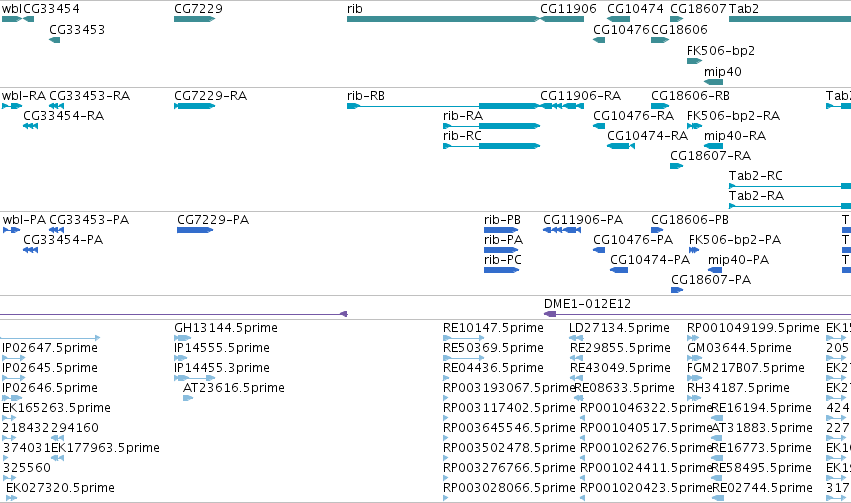Click the CG7229 gene glyph
Screen dimensions: 851x503
point(194,19)
